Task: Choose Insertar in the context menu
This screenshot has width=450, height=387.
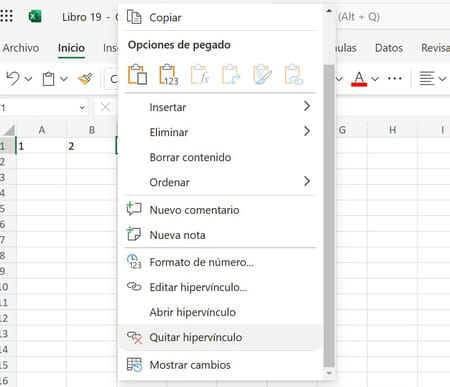Action: tap(220, 107)
